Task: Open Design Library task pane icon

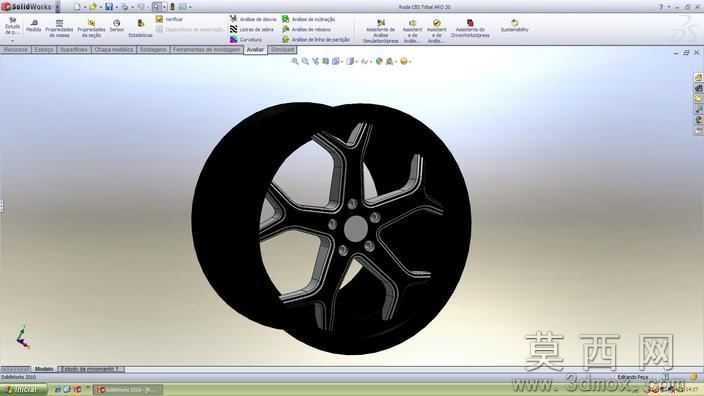Action: click(699, 88)
